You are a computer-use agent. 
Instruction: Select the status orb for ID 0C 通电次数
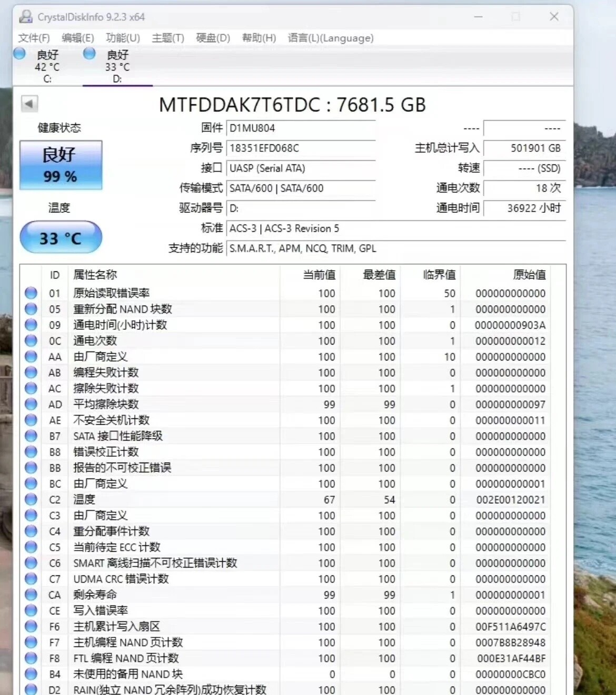point(31,340)
